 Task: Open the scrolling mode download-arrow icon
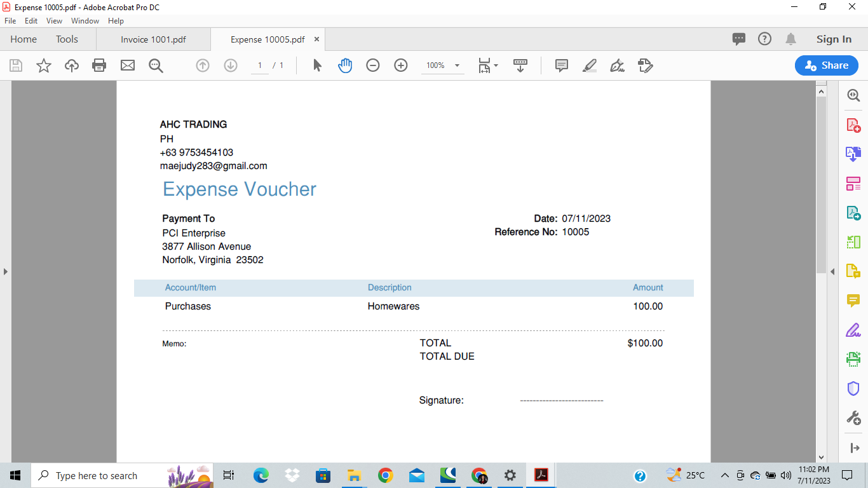pyautogui.click(x=520, y=65)
